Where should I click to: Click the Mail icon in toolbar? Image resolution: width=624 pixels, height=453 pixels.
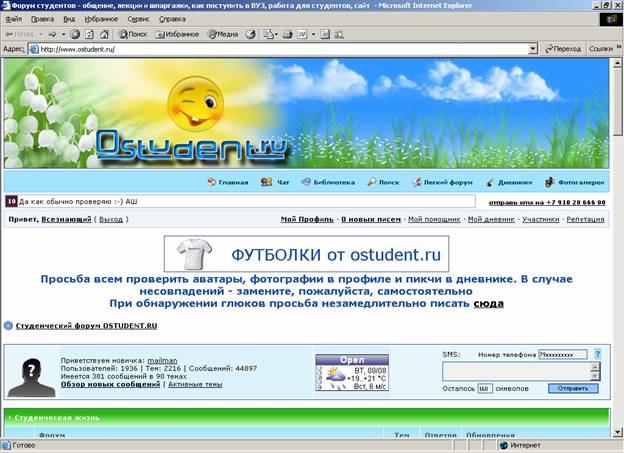point(269,34)
